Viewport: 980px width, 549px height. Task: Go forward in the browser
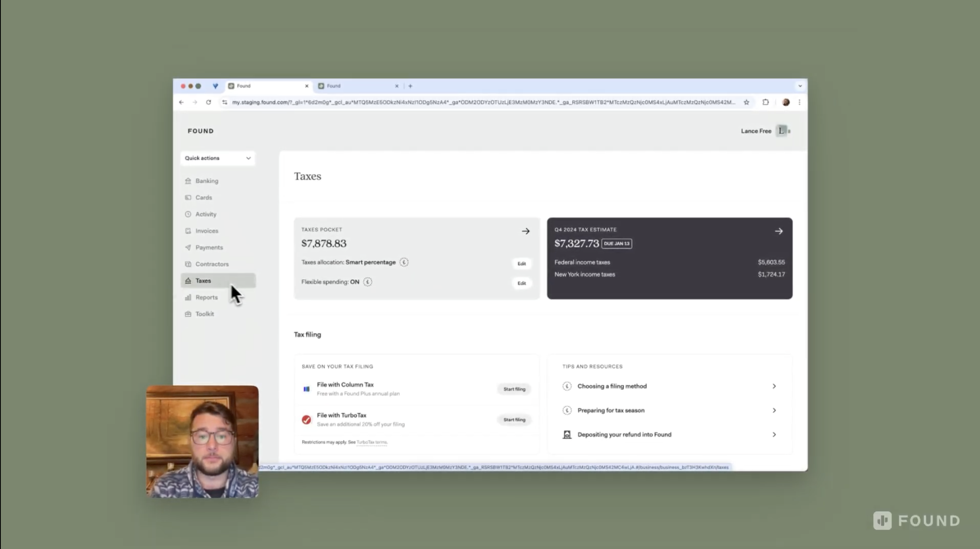tap(195, 102)
